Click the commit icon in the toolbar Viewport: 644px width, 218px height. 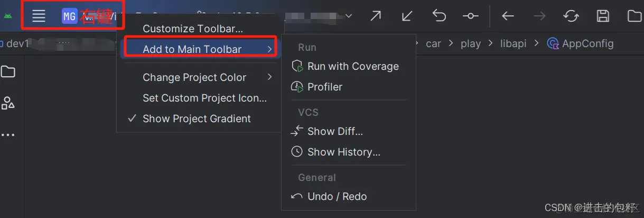(x=471, y=16)
